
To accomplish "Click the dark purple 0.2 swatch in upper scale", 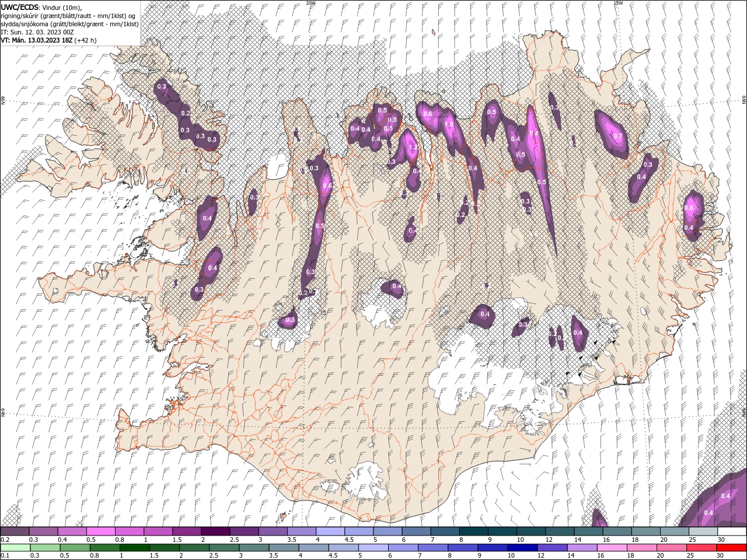I will pos(15,531).
